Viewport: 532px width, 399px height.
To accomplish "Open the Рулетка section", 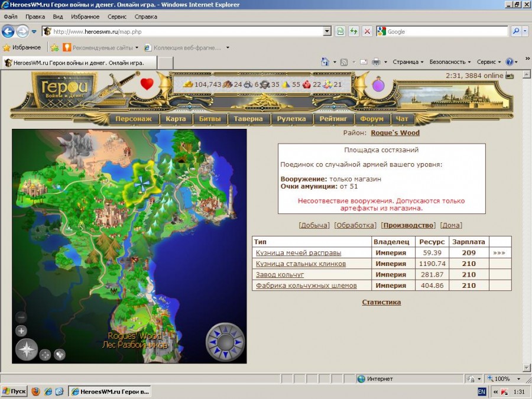I will (x=291, y=119).
